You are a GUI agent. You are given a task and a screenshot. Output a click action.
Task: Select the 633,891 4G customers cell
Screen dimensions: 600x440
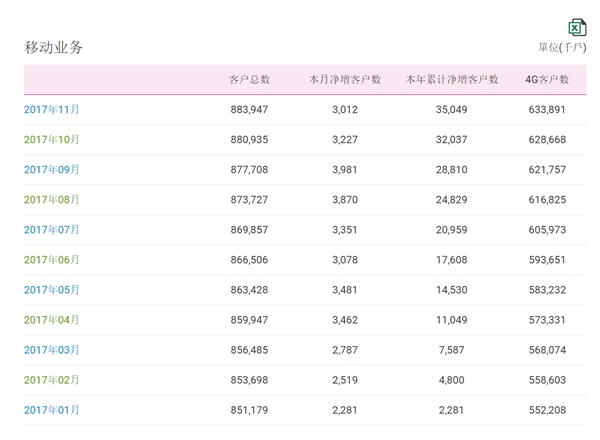click(x=547, y=110)
